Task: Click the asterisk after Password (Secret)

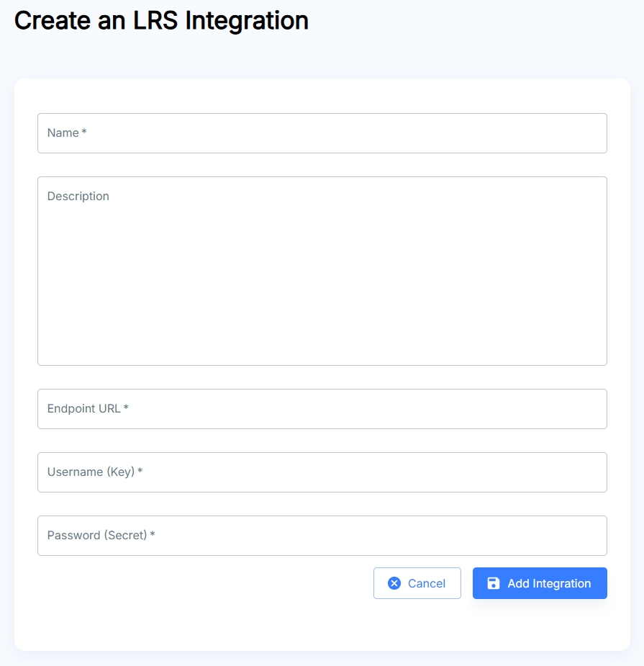Action: pyautogui.click(x=153, y=534)
